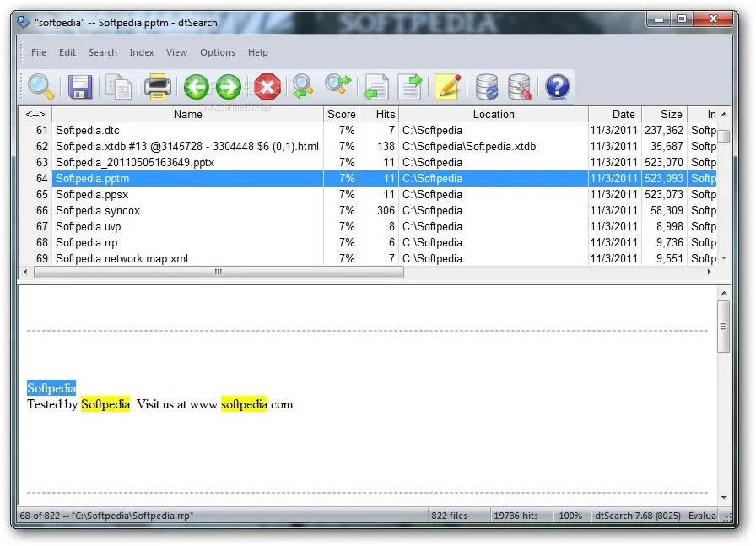Open the Search menu
The image size is (756, 546).
tap(103, 52)
